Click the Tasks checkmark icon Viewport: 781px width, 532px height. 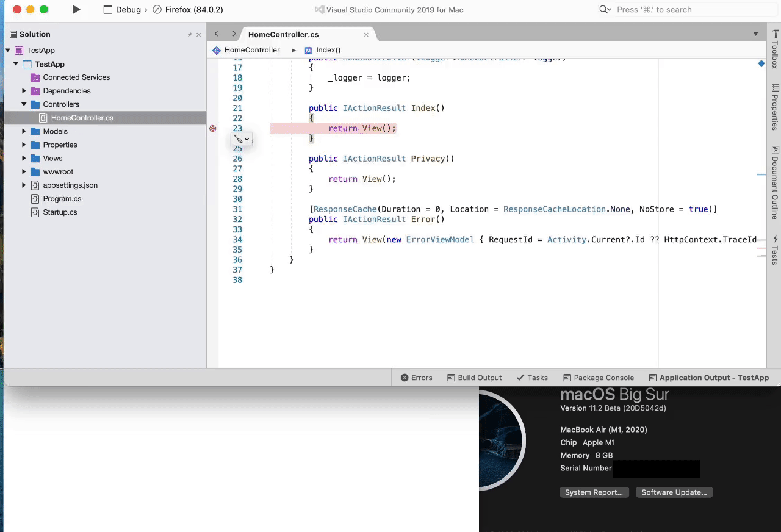520,378
